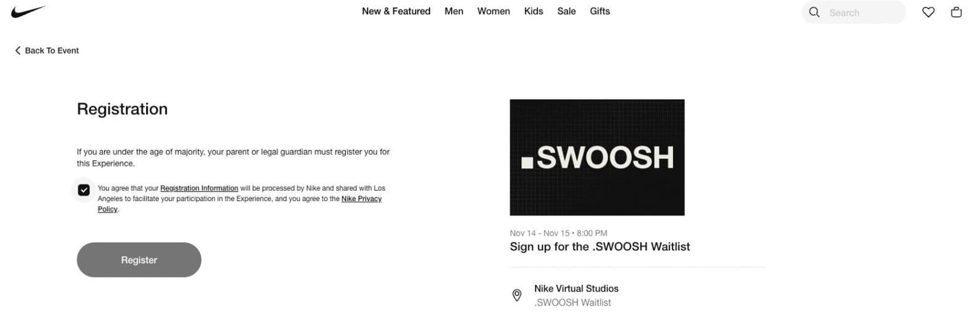Click the .SWOOSH event thumbnail
Screen dimensions: 980x335
[597, 157]
